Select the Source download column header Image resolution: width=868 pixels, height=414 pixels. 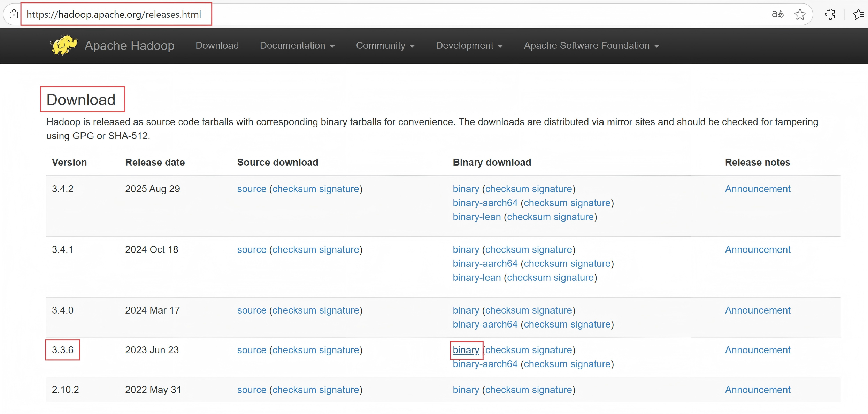tap(278, 162)
